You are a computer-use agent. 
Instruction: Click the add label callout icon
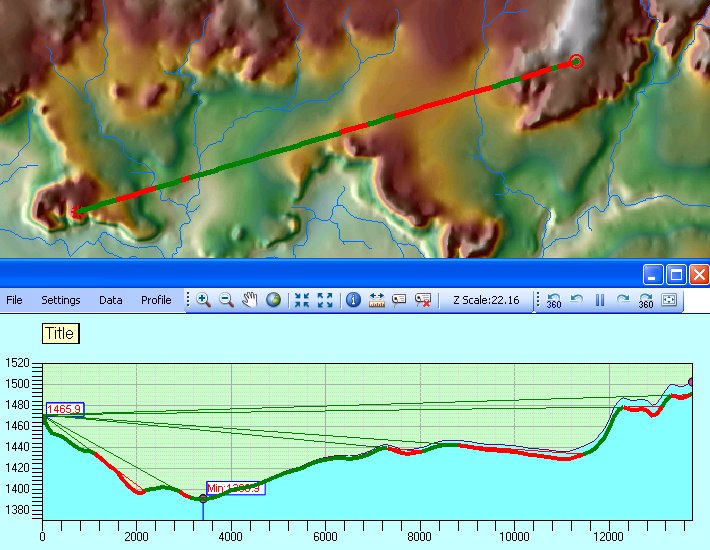(x=400, y=299)
